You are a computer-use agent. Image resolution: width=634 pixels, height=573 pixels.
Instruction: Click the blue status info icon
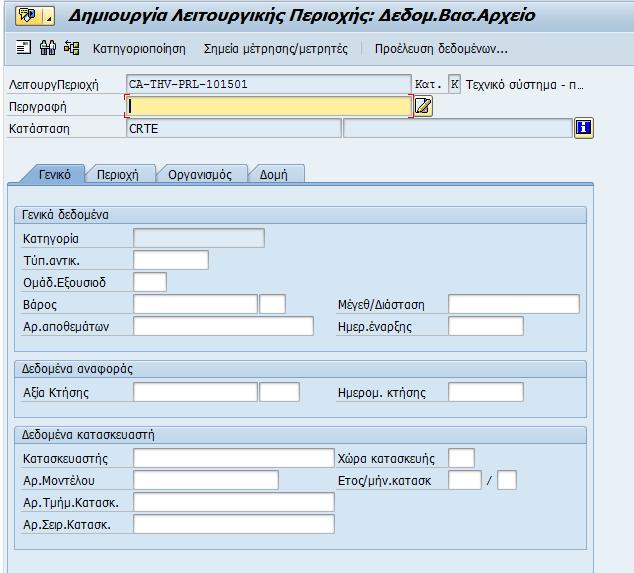click(583, 128)
